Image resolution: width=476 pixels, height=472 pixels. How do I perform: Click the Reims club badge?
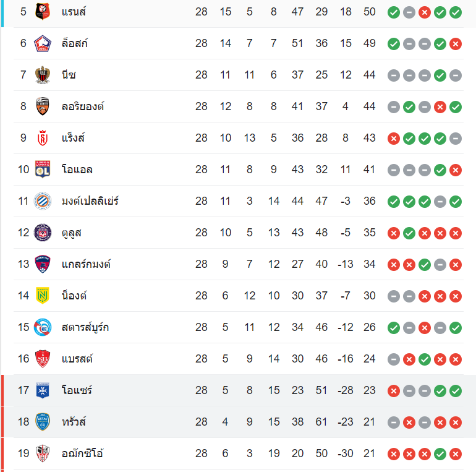[x=43, y=138]
